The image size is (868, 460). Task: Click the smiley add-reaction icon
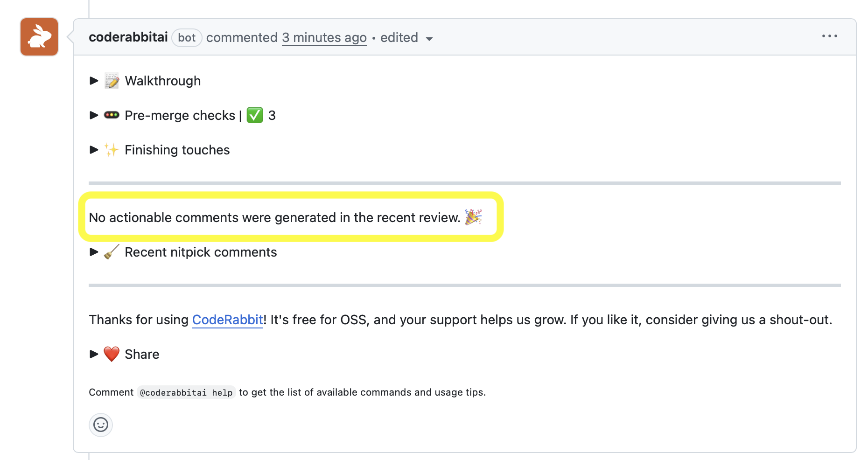tap(101, 425)
